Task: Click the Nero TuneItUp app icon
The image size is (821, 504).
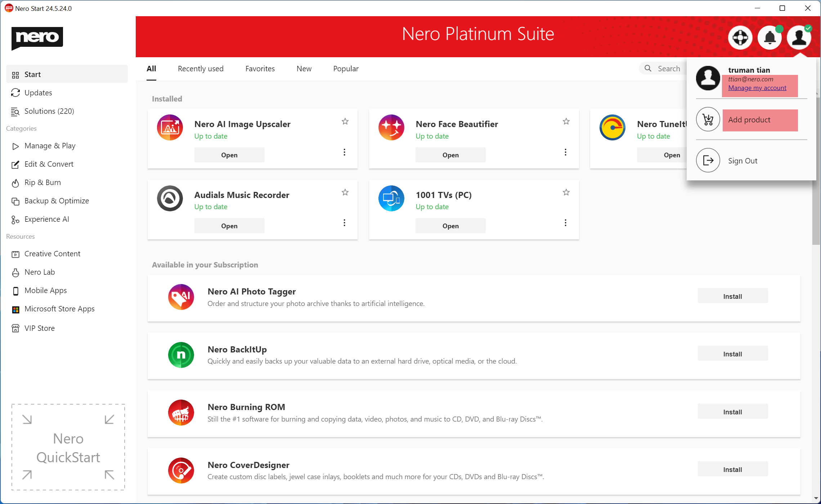Action: (x=612, y=127)
